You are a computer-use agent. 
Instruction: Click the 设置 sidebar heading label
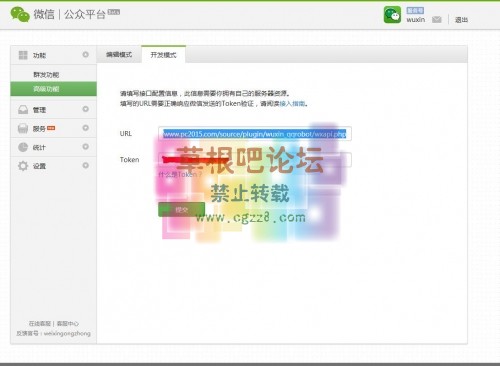coord(39,166)
